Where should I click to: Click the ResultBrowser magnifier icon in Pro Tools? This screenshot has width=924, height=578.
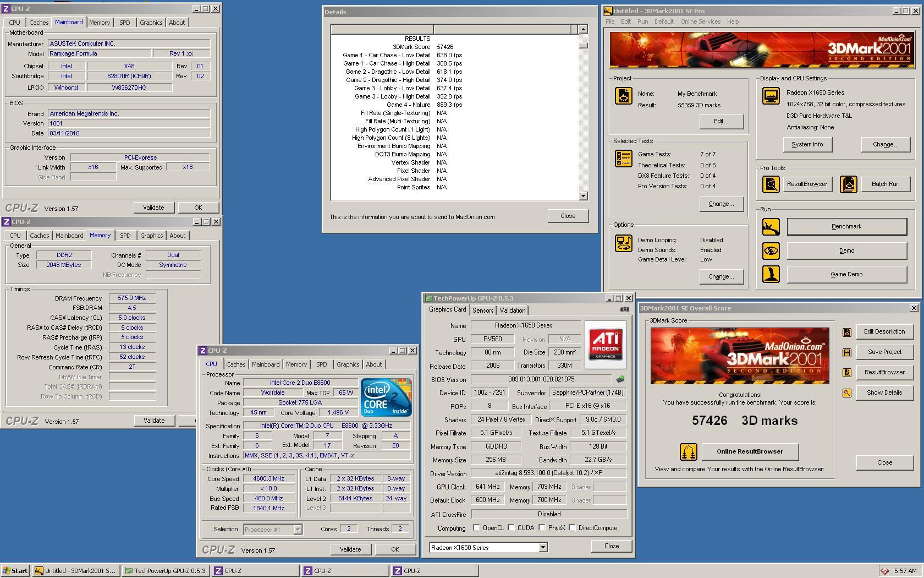pos(771,184)
